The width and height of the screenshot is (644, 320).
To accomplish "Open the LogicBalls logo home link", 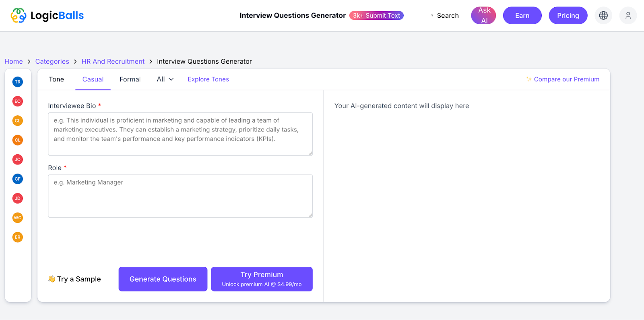I will (47, 16).
